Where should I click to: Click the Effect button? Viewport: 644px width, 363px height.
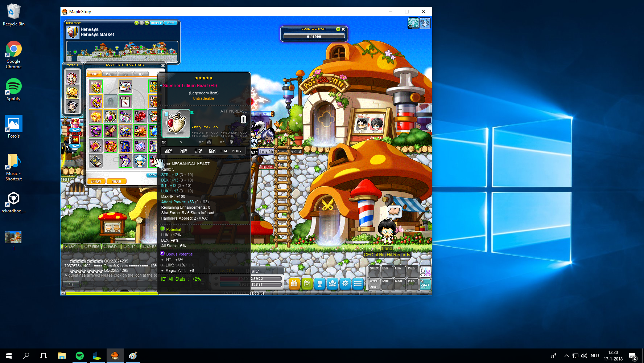pyautogui.click(x=96, y=181)
